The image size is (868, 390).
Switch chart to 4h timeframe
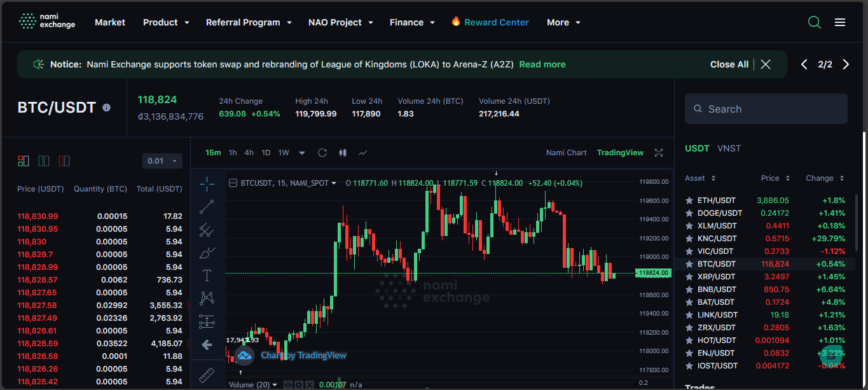pyautogui.click(x=249, y=153)
